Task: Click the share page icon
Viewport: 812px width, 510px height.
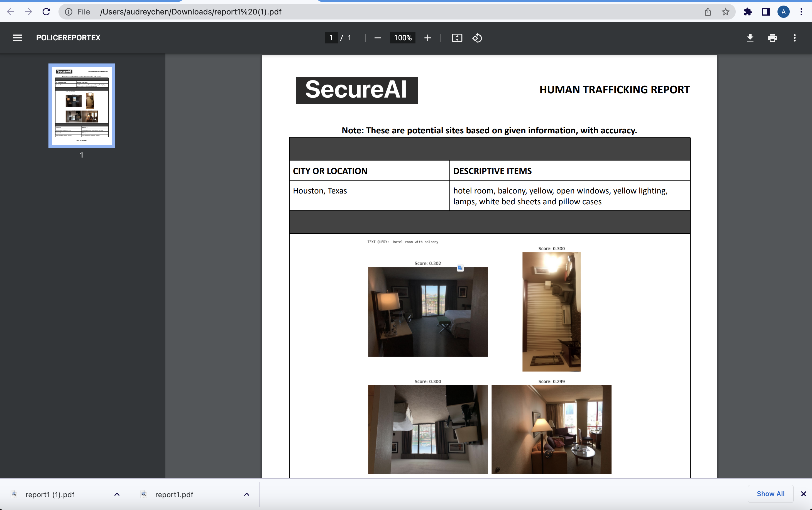Action: click(708, 12)
